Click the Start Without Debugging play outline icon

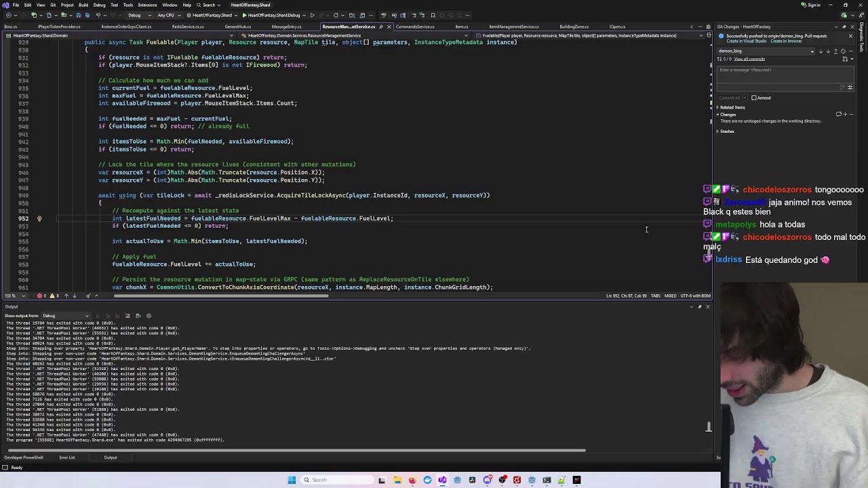point(312,15)
